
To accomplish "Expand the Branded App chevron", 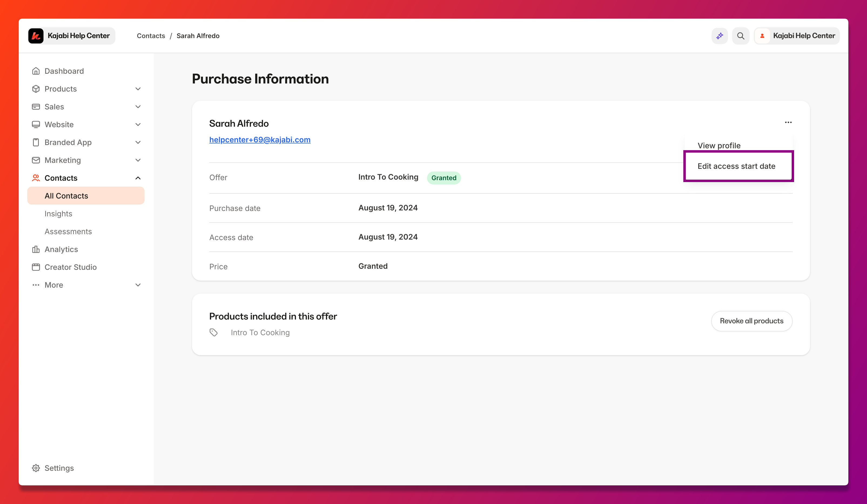I will [x=138, y=142].
